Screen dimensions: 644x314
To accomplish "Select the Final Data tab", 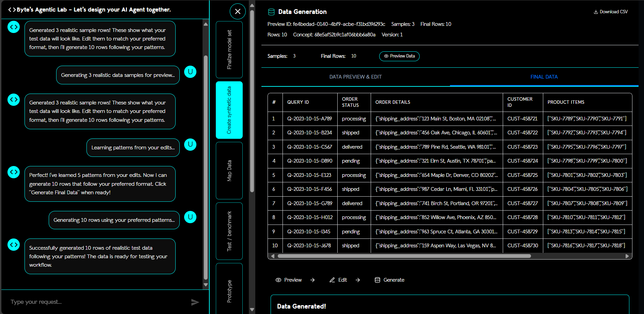I will pos(544,77).
